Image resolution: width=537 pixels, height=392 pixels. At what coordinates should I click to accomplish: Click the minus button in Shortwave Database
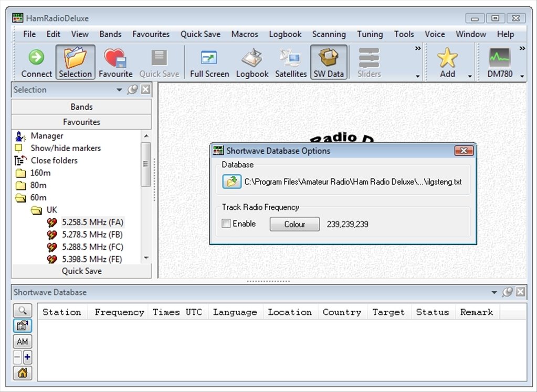click(17, 357)
